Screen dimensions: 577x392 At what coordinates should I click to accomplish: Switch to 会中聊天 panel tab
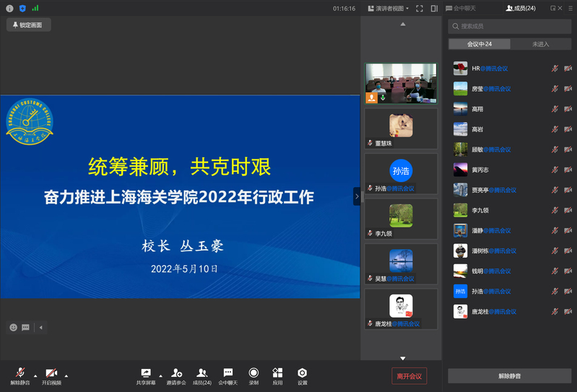pos(461,8)
